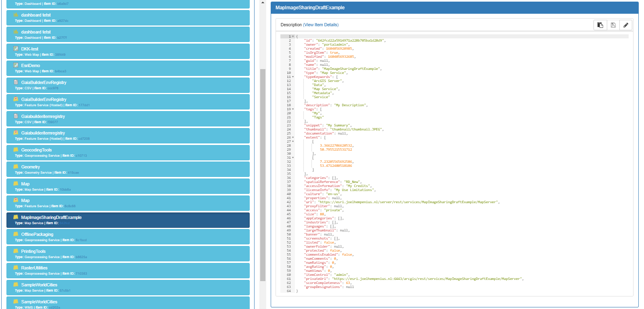Collapse the typeKeywords array fold arrow
The width and height of the screenshot is (644, 309).
coord(293,77)
